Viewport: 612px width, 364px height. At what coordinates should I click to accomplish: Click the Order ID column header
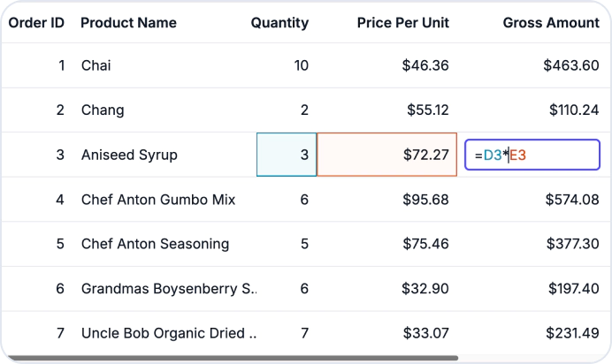[36, 23]
